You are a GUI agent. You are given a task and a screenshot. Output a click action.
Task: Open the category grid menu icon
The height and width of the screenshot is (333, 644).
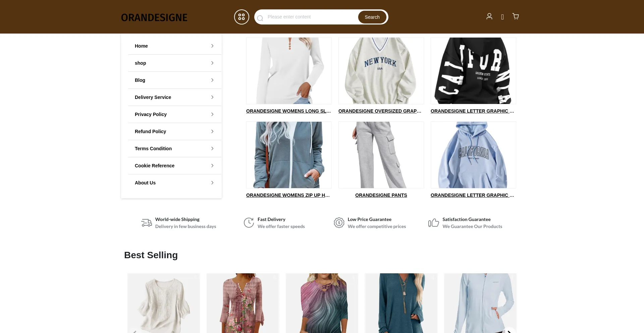click(241, 17)
